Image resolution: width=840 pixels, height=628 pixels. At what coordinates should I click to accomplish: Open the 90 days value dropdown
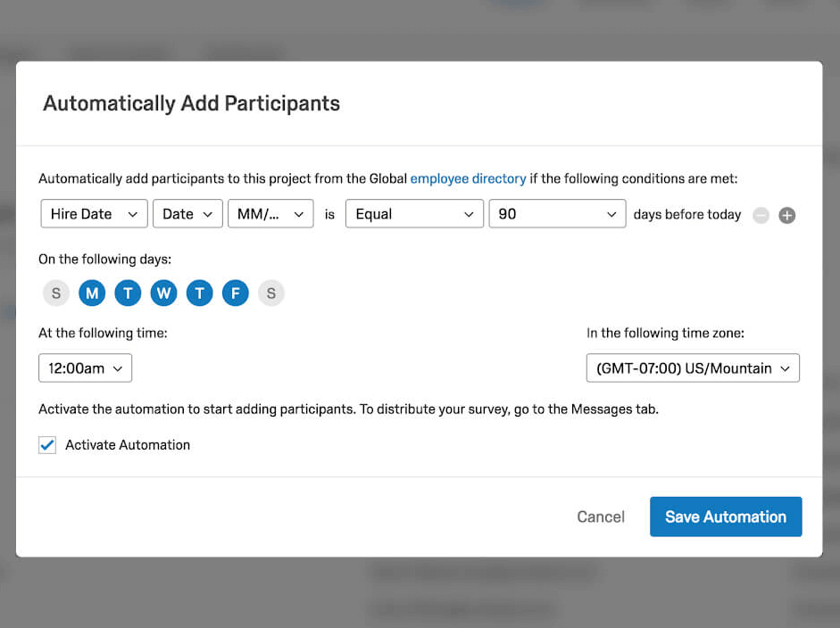pos(557,213)
